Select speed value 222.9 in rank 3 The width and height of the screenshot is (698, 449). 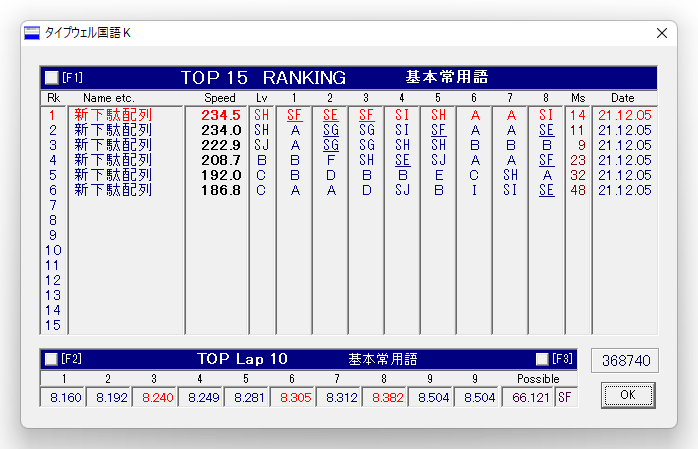221,145
